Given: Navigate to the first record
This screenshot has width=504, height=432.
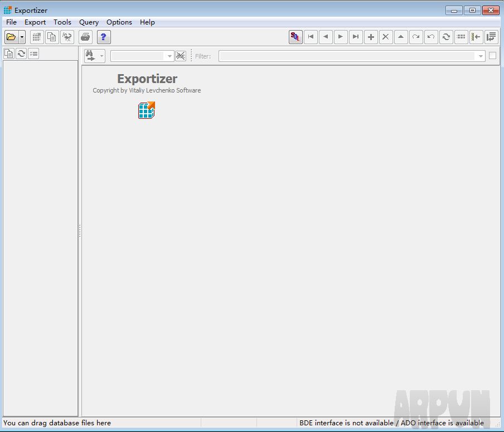Looking at the screenshot, I should pyautogui.click(x=311, y=37).
